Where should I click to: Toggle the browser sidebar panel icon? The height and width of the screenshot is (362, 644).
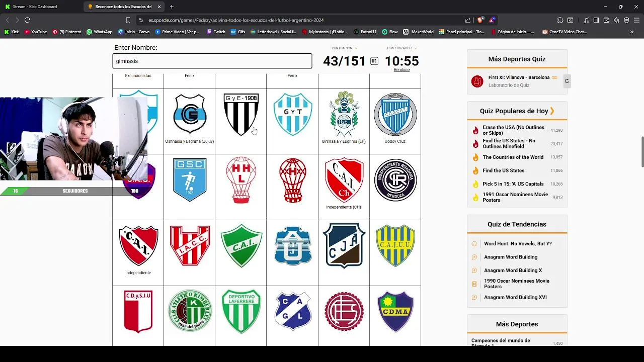(x=596, y=20)
